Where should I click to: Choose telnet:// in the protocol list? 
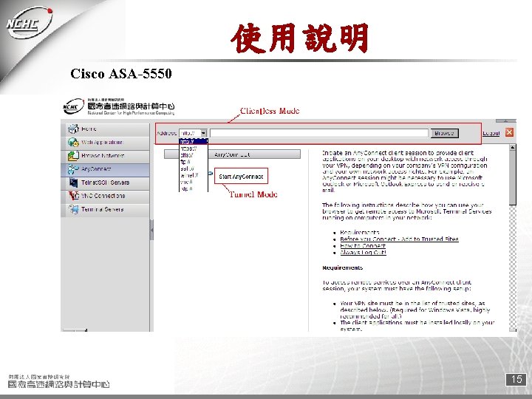tap(194, 175)
